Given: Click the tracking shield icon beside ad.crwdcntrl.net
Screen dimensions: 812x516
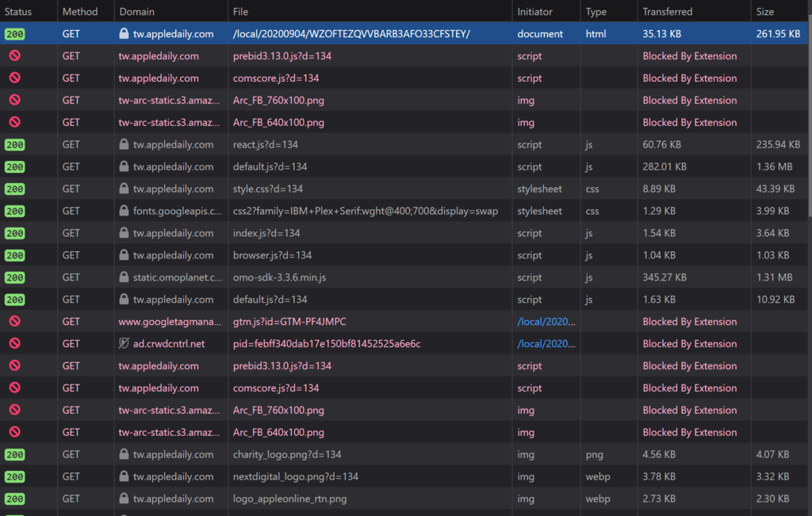Looking at the screenshot, I should 124,344.
